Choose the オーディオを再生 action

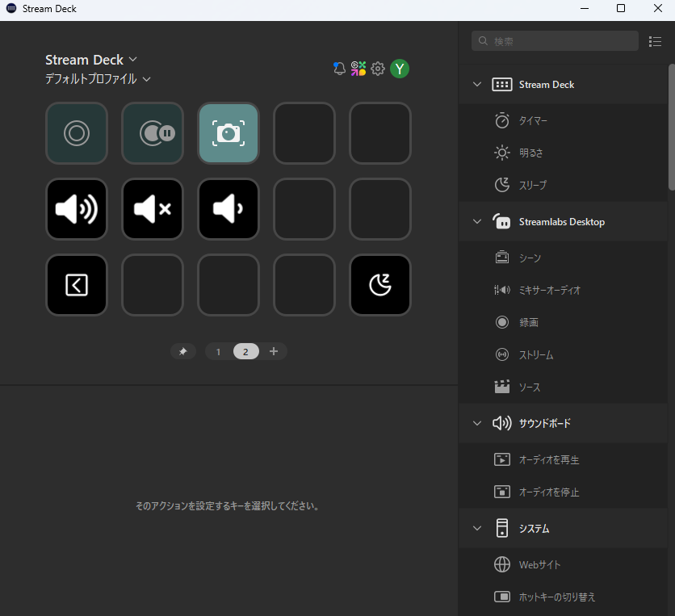coord(563,459)
